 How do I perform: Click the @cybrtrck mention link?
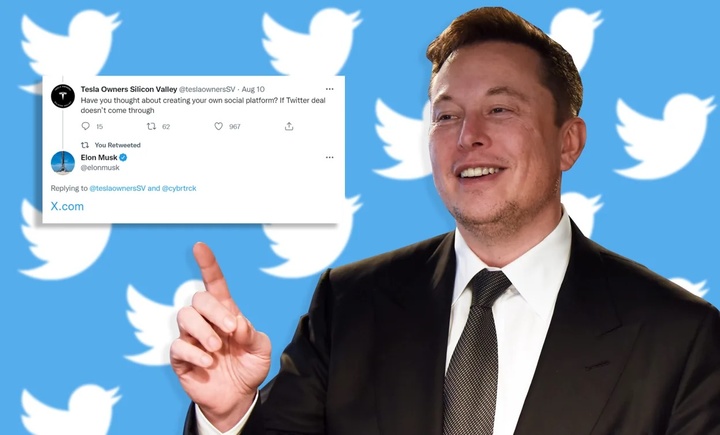coord(179,188)
